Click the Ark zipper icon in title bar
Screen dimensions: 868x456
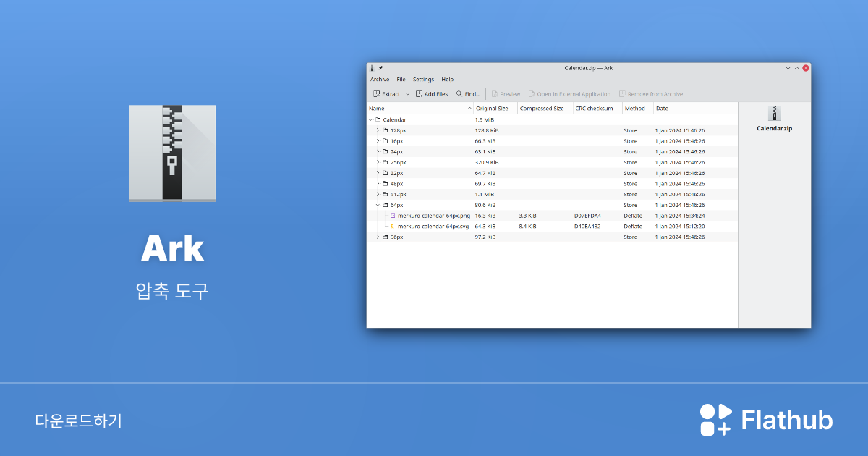(372, 67)
